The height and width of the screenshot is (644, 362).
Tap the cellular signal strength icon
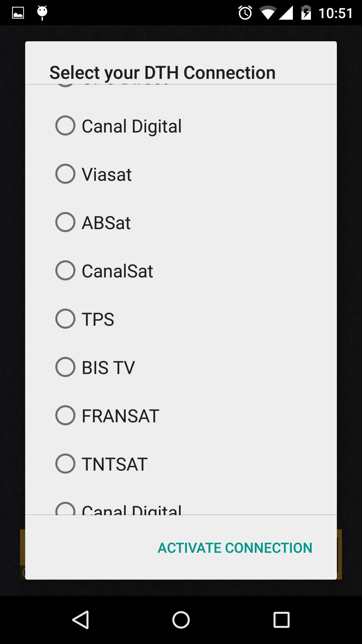(x=286, y=13)
